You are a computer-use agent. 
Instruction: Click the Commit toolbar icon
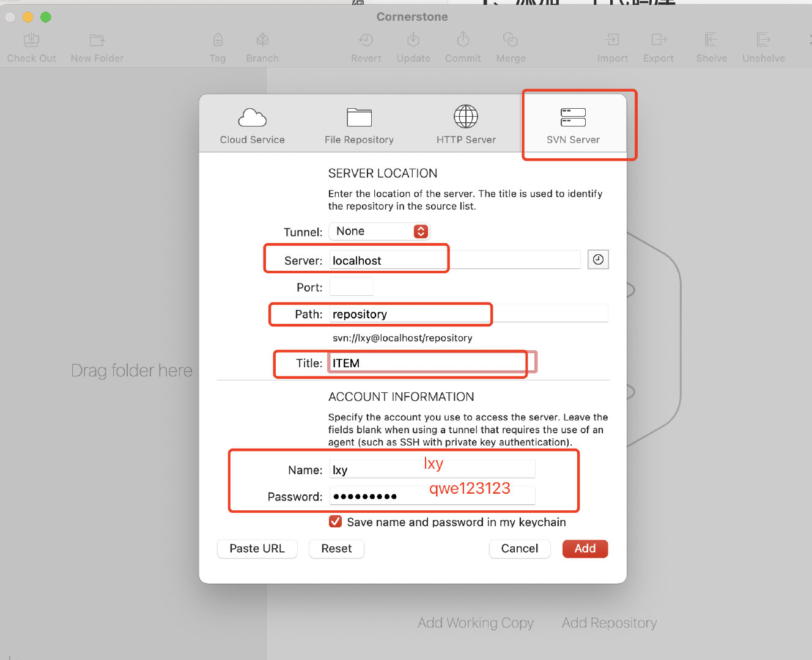click(x=463, y=40)
